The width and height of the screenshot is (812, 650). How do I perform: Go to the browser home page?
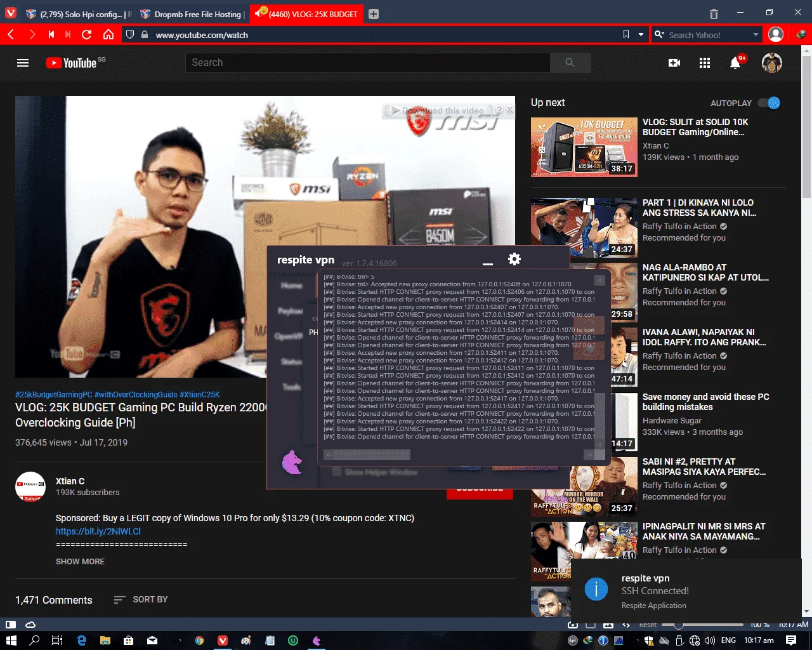tap(108, 35)
